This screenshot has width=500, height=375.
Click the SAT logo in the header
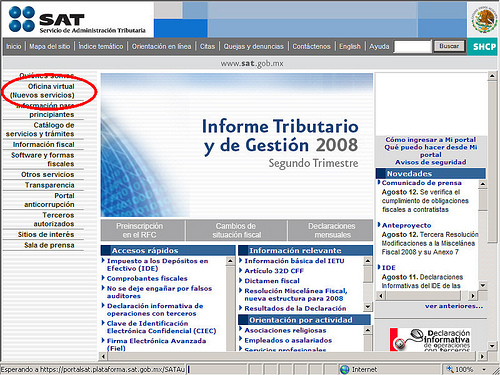point(77,19)
